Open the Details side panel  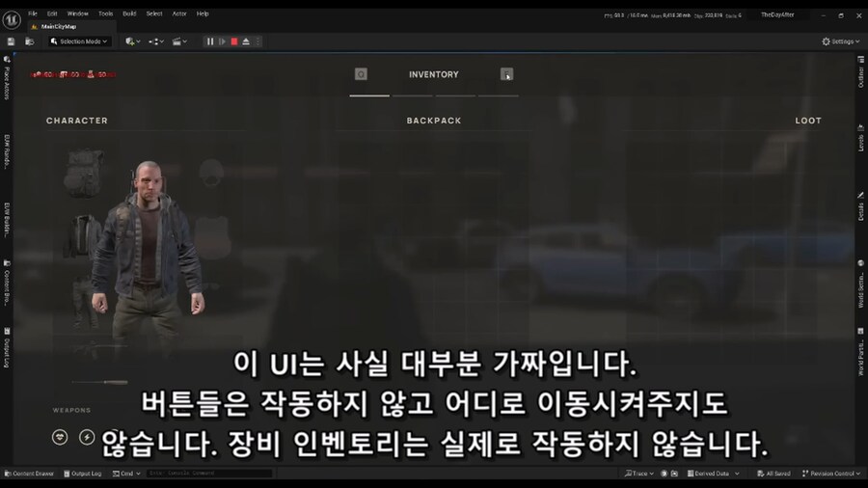[x=861, y=207]
